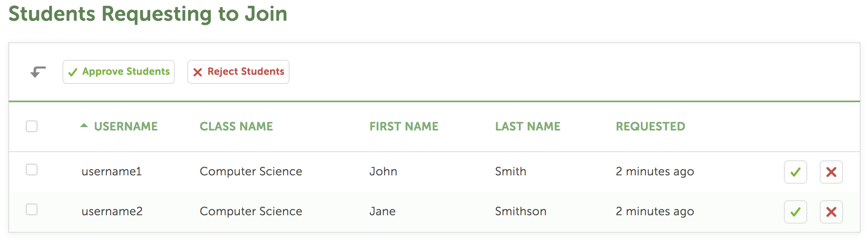The height and width of the screenshot is (241, 868).
Task: Sort the table by REQUESTED column
Action: (650, 126)
